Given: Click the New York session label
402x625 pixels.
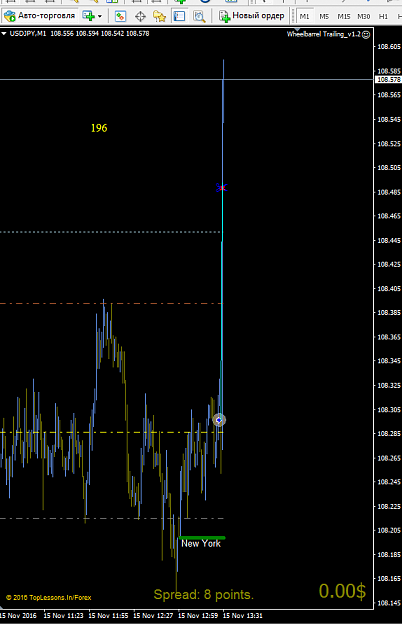Looking at the screenshot, I should pyautogui.click(x=201, y=544).
